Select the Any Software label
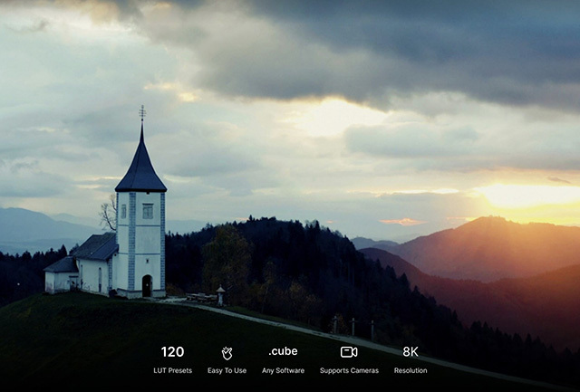 coord(283,370)
